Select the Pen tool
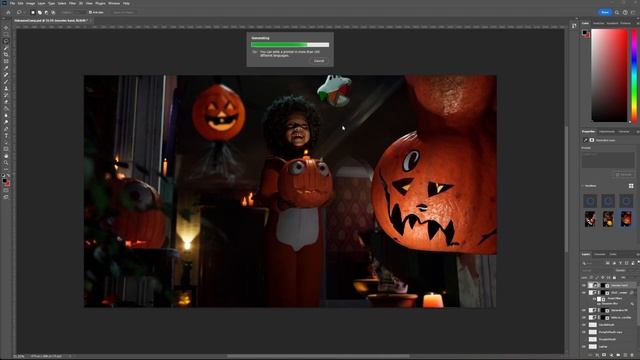Viewport: 640px width, 360px height. (x=6, y=129)
